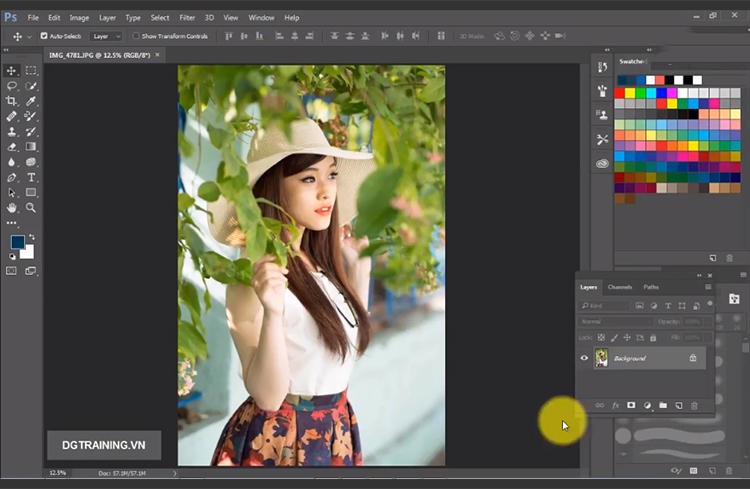Open the Auto-Select Layer dropdown

(105, 36)
